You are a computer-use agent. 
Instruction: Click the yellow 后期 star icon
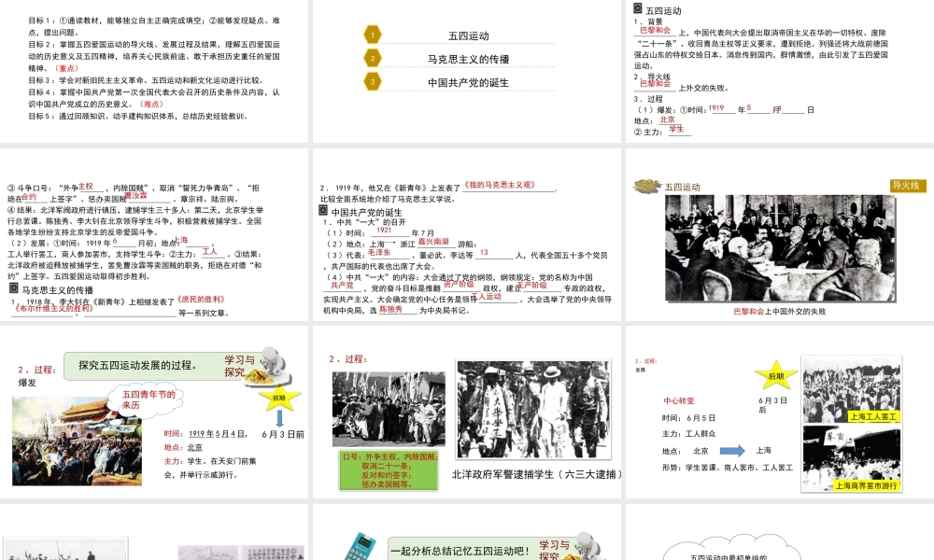click(776, 375)
